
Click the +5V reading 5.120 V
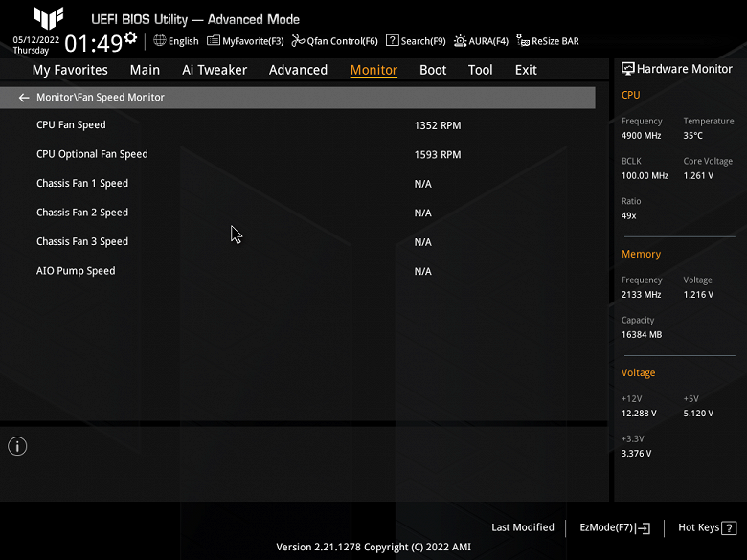pos(698,413)
